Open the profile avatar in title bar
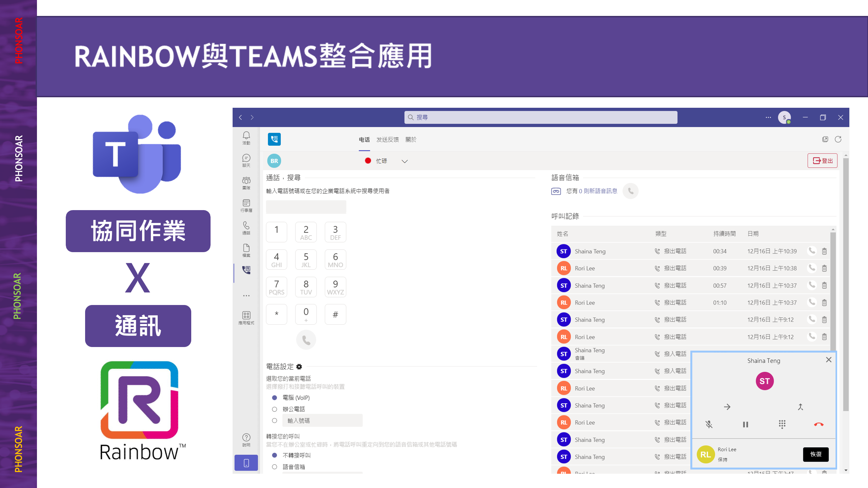Screen dimensions: 868x488 tap(784, 117)
